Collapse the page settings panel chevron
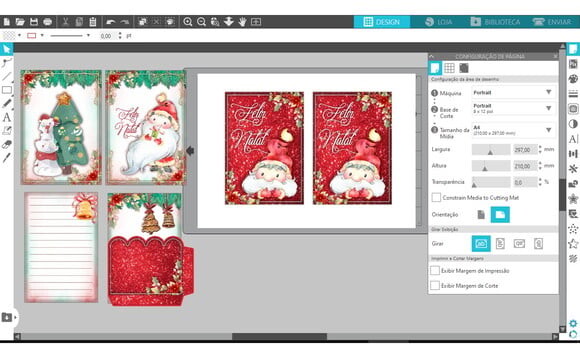The width and height of the screenshot is (580, 363). pos(432,56)
